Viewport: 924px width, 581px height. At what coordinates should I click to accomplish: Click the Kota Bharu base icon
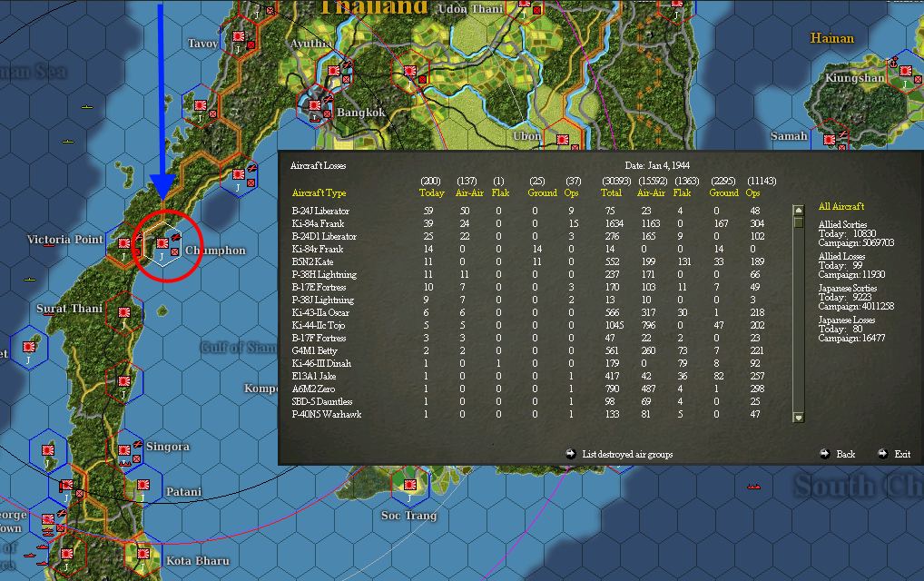[x=143, y=554]
